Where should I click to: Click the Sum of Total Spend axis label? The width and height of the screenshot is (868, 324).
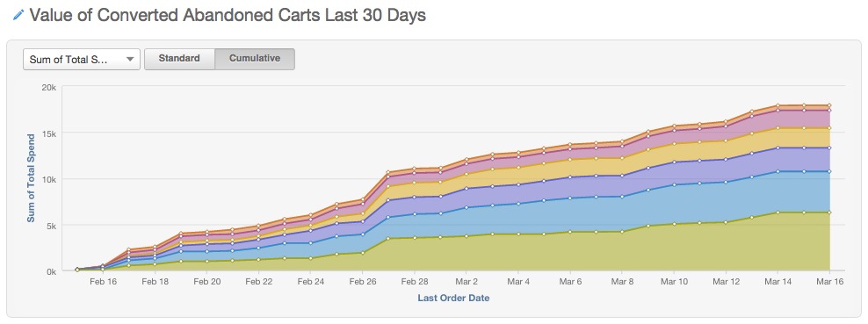31,178
